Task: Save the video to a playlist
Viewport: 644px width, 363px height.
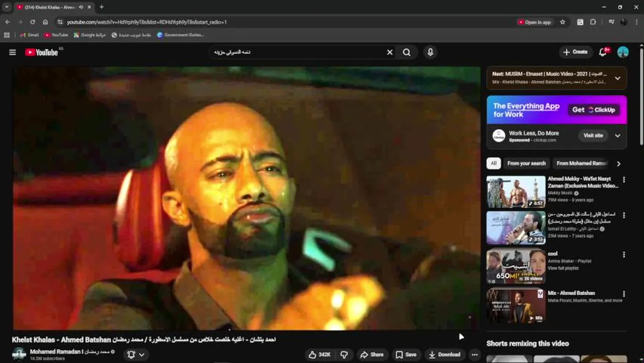Action: 406,354
